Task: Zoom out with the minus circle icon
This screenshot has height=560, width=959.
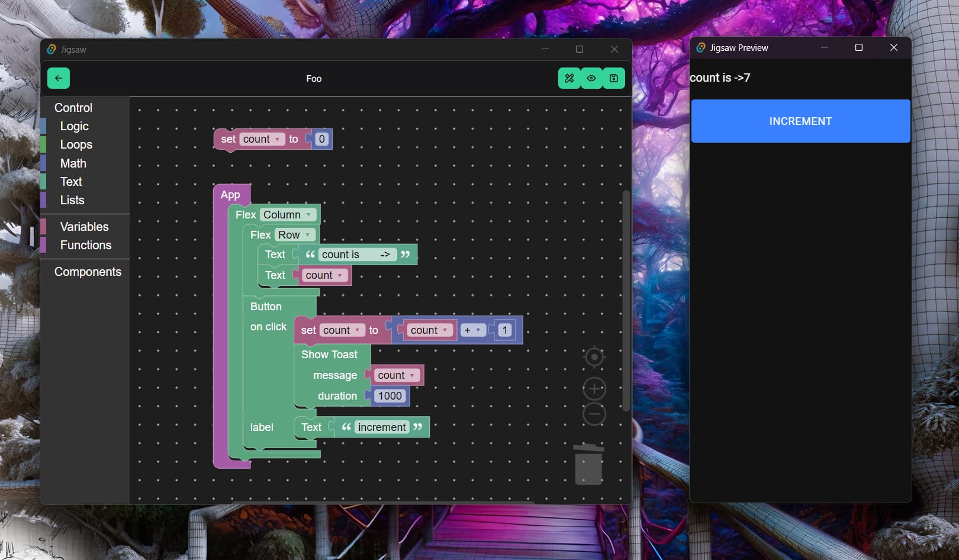Action: (594, 414)
